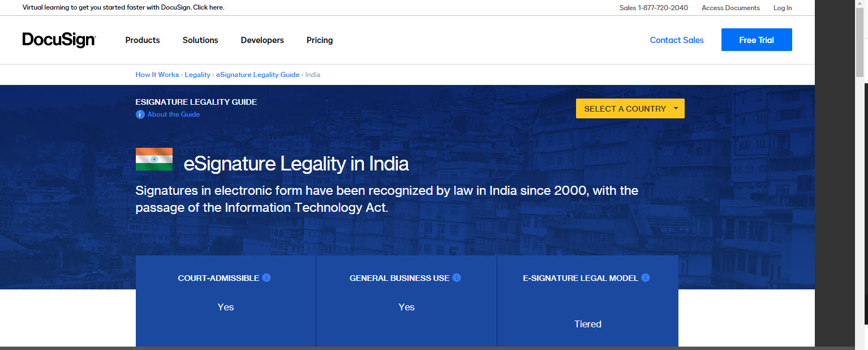The height and width of the screenshot is (350, 868).
Task: Open the COURT-ADMISSIBLE info tooltip icon
Action: [x=267, y=278]
